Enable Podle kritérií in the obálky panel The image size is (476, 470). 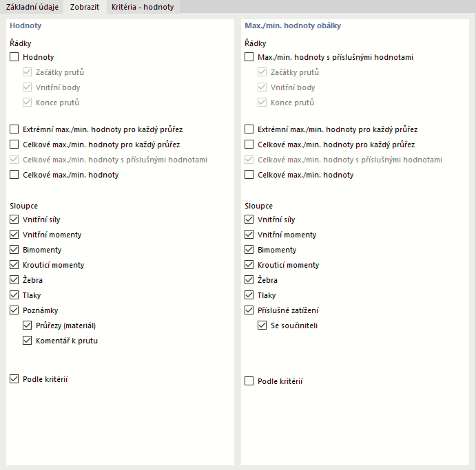point(249,381)
